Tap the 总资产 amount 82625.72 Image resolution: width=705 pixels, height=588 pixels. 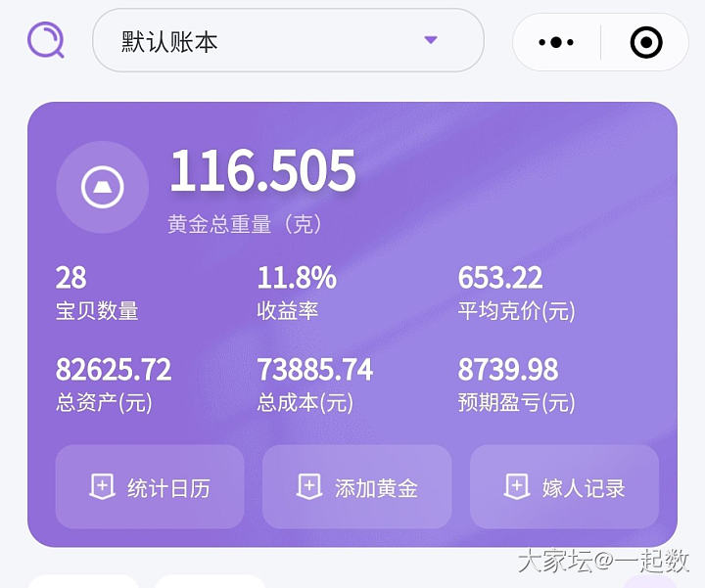click(x=114, y=369)
